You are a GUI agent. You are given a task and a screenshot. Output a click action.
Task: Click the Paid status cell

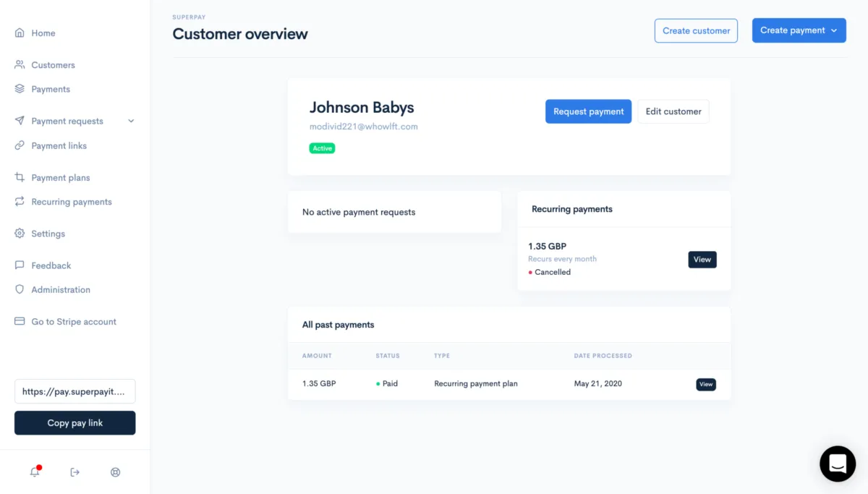tap(387, 384)
